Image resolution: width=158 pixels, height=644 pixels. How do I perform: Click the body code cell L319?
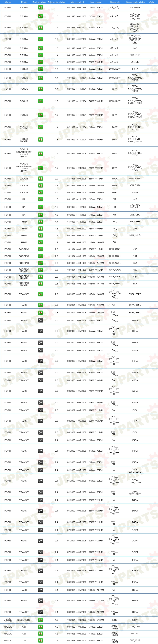pos(115,620)
